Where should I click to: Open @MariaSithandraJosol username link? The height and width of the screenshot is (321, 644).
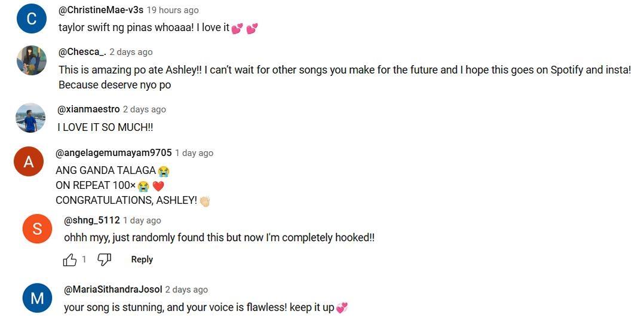click(113, 289)
